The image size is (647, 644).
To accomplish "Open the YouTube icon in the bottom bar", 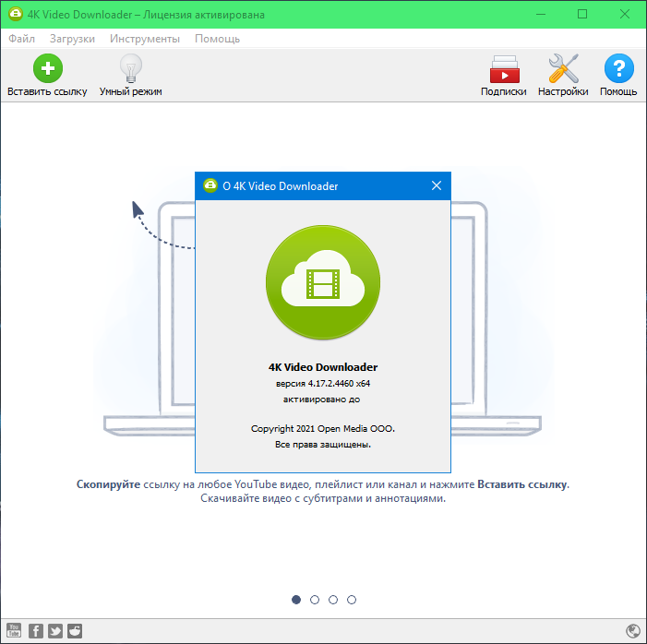I will pyautogui.click(x=14, y=630).
